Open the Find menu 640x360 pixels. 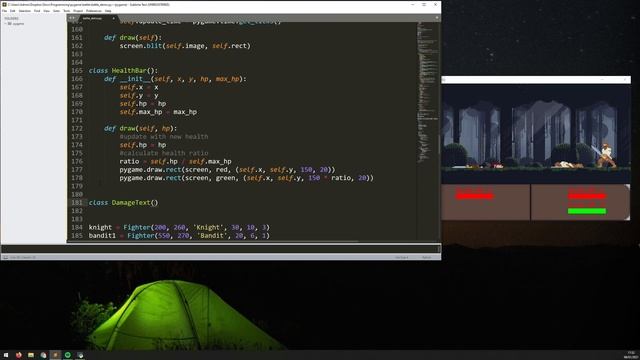click(37, 11)
